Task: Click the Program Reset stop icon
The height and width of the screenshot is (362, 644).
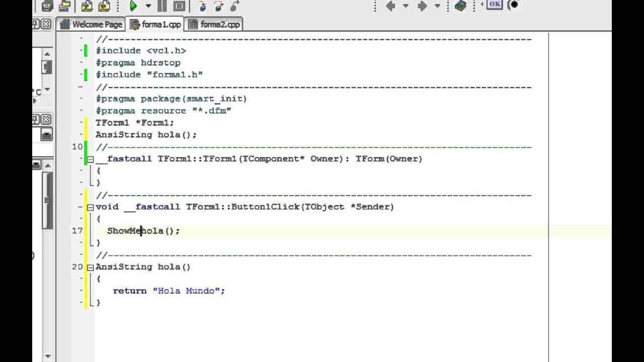Action: click(179, 6)
